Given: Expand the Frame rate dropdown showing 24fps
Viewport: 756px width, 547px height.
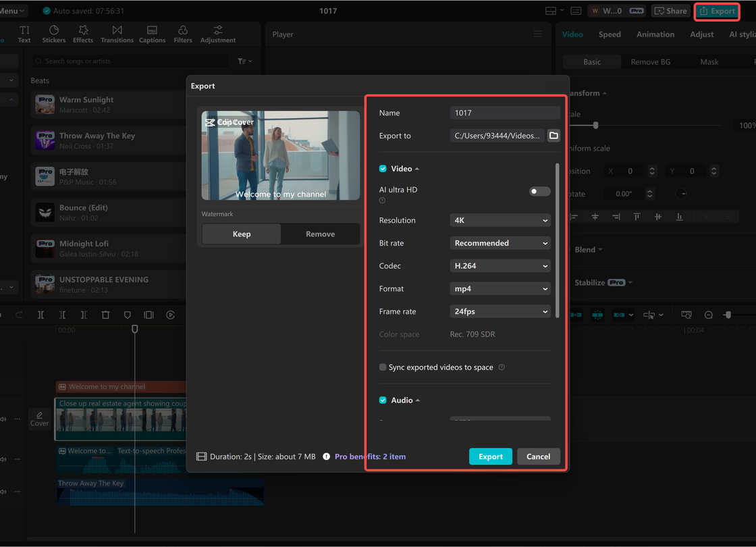Looking at the screenshot, I should point(500,311).
